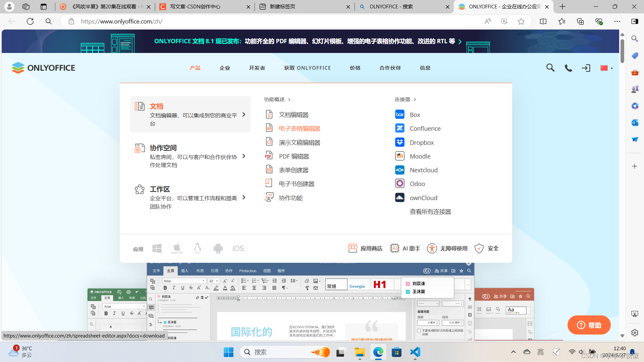
Task: Open 查看所有连接器 link
Action: (x=430, y=212)
